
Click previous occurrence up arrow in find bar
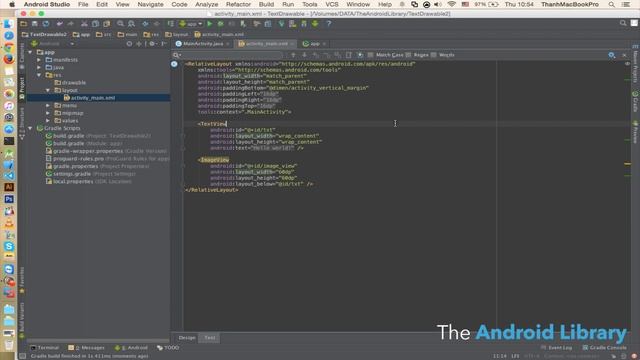pyautogui.click(x=293, y=55)
